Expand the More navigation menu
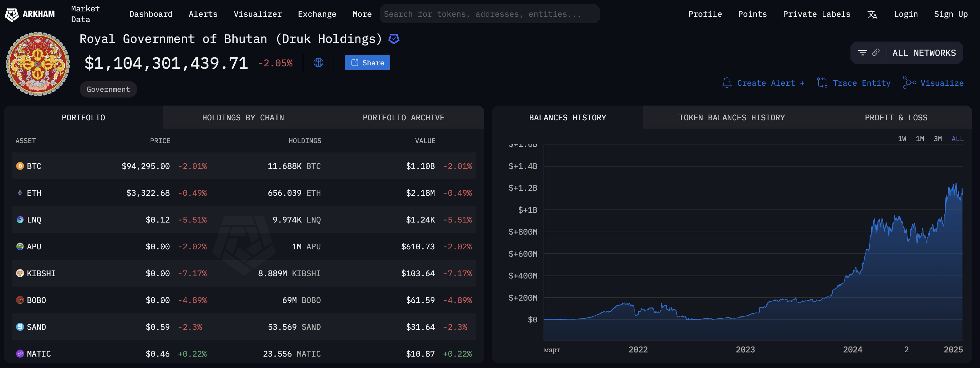The width and height of the screenshot is (980, 368). click(x=362, y=14)
